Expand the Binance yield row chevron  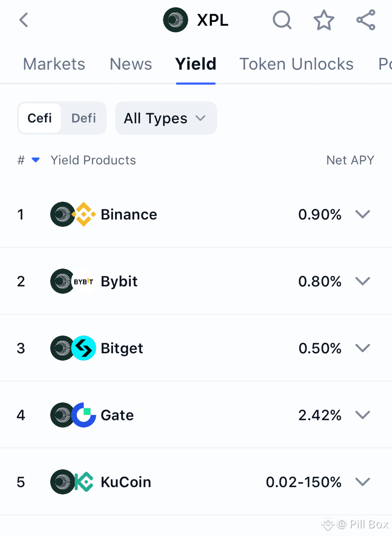(363, 214)
